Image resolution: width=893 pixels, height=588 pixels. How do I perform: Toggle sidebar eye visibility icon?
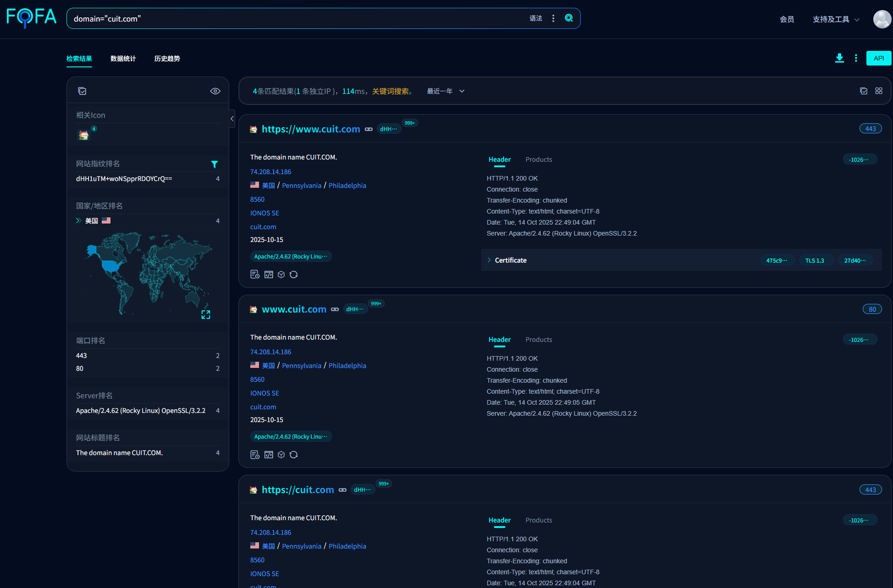point(215,91)
